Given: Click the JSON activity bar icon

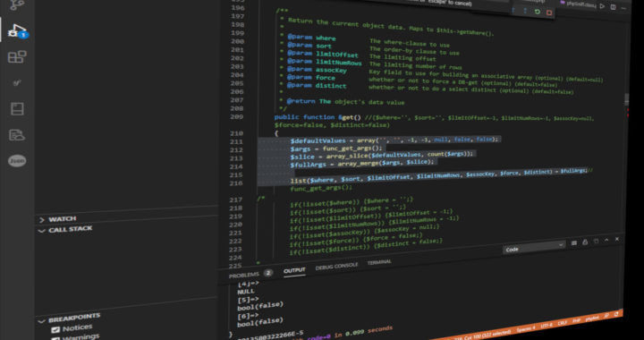Looking at the screenshot, I should click(17, 161).
